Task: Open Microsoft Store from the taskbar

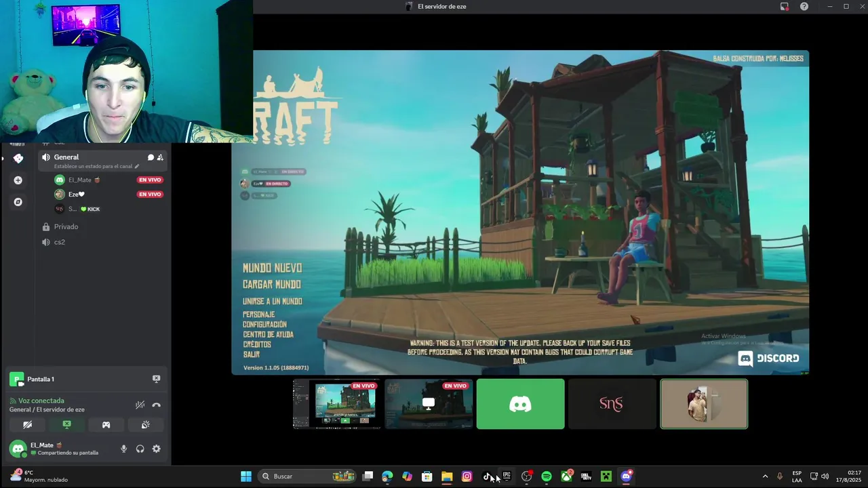Action: [x=427, y=476]
